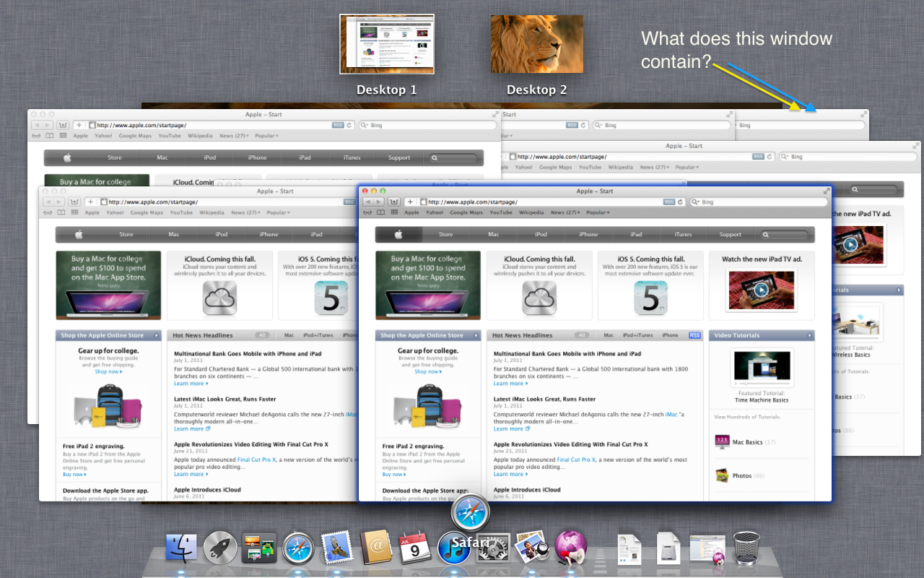Screen dimensions: 924x578
Task: Switch to Desktop 1 thumbnail
Action: point(387,44)
